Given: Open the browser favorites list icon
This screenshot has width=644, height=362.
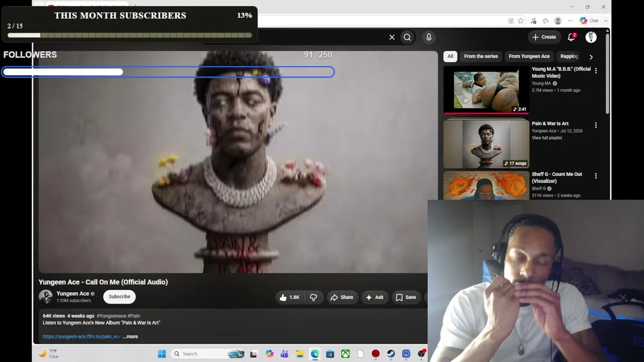Looking at the screenshot, I should click(x=545, y=21).
